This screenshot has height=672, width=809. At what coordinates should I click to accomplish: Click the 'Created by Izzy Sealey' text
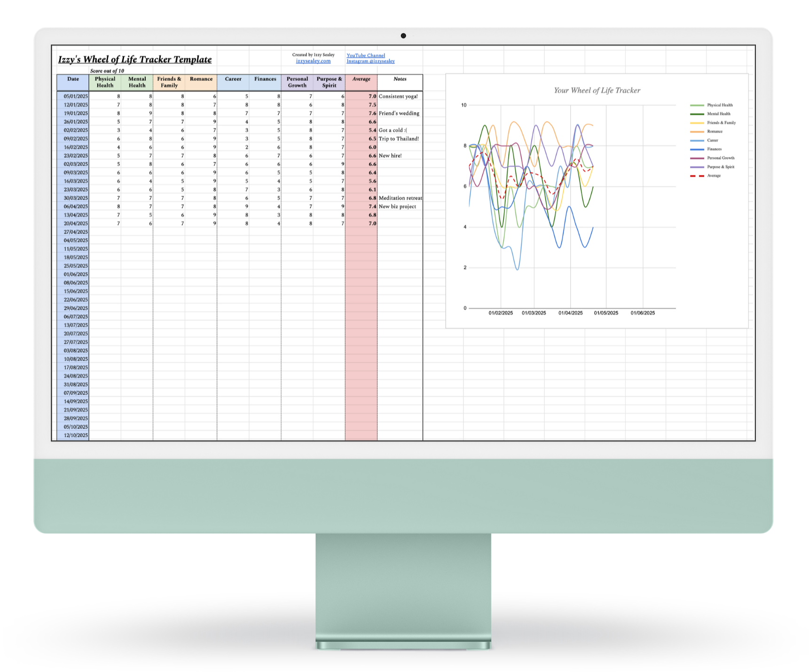coord(314,55)
